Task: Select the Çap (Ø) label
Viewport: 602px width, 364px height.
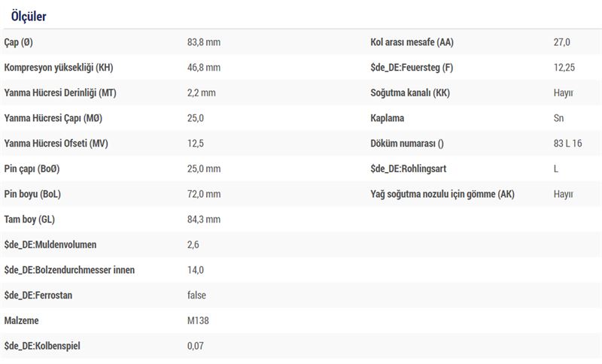Action: point(18,42)
